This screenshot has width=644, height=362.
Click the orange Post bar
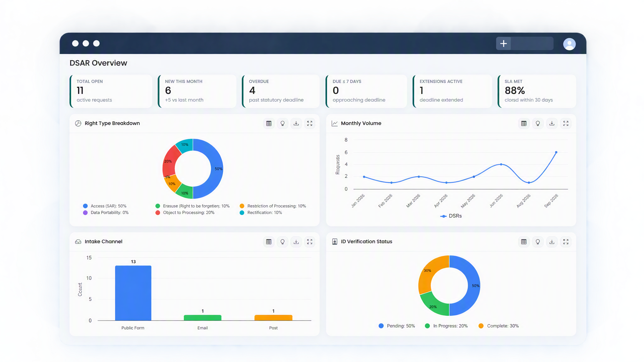273,318
